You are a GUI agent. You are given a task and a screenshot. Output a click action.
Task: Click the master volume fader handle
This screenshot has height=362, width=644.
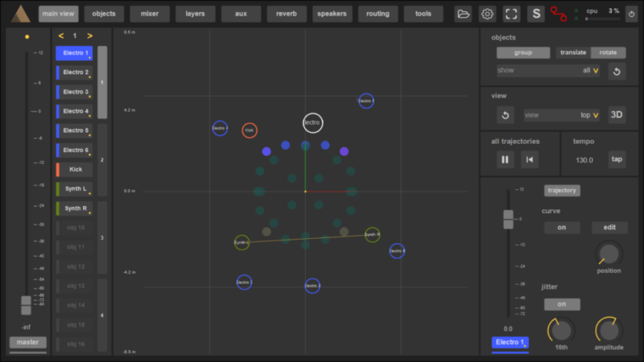point(26,305)
